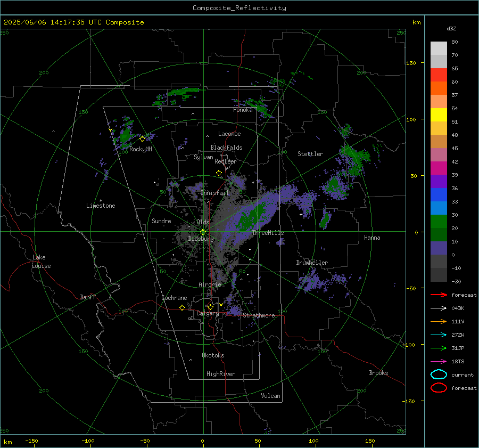
Task: Click the RockyMH label
Action: point(141,149)
